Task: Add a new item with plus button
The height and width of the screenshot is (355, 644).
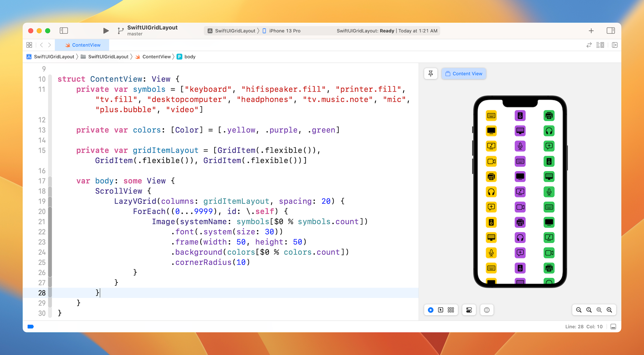Action: (x=591, y=31)
